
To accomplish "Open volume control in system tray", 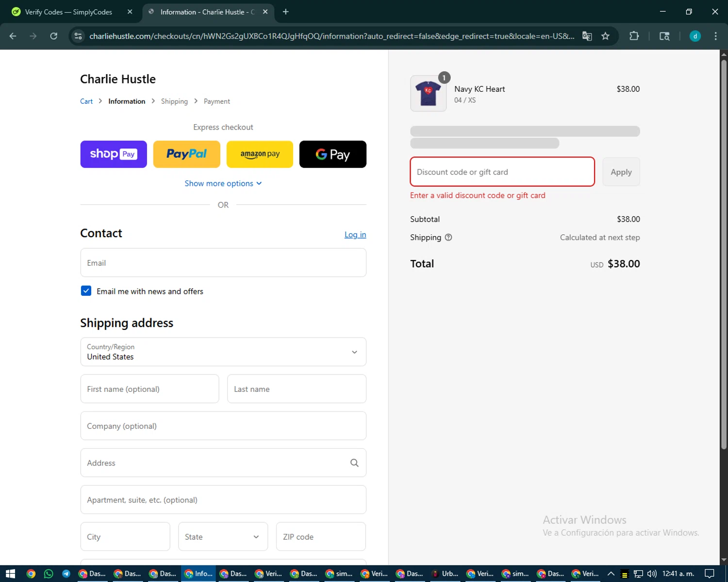I will 652,574.
